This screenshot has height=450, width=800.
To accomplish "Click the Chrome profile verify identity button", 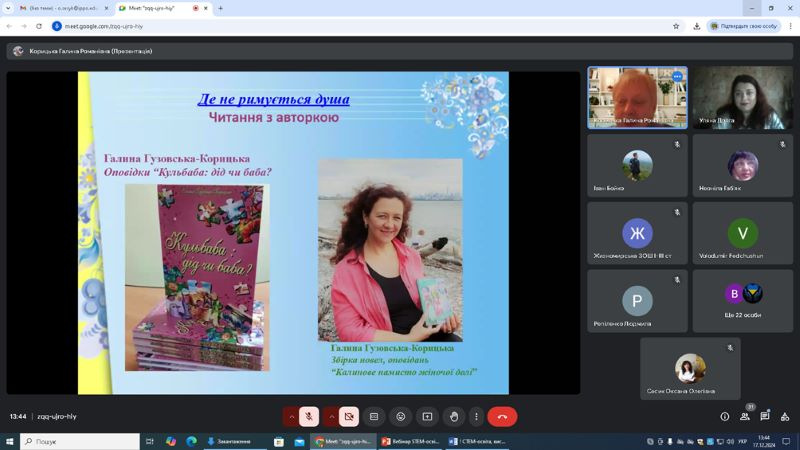I will (x=744, y=26).
